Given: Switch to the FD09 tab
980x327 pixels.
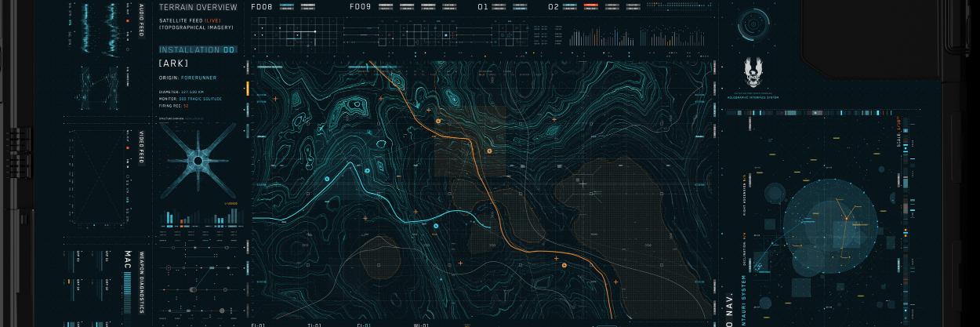Looking at the screenshot, I should 360,6.
